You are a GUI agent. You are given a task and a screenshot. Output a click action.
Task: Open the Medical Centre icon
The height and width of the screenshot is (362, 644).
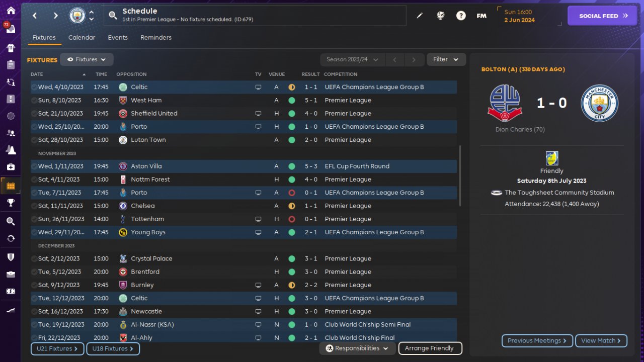(x=11, y=167)
